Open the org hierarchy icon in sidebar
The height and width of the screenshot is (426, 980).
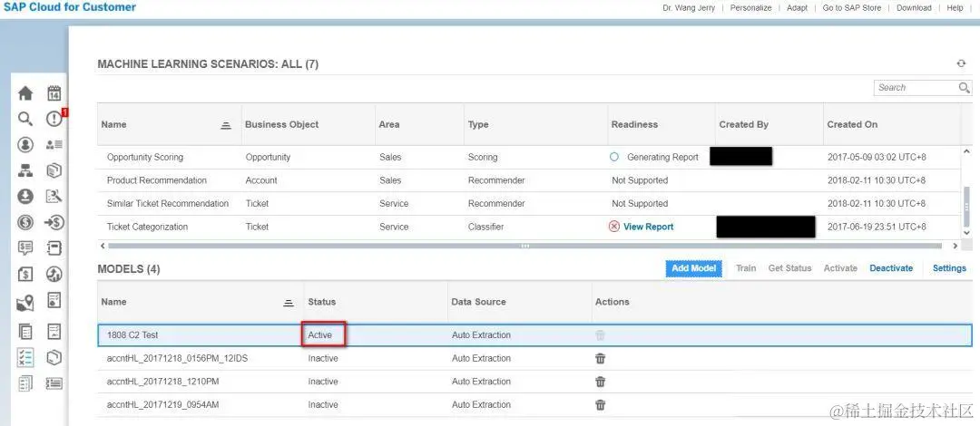point(25,170)
